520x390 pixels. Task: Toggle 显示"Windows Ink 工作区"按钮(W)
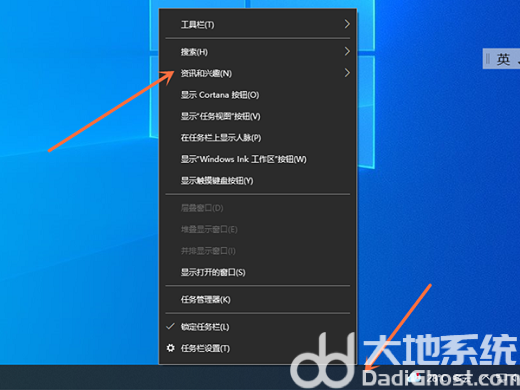point(257,159)
